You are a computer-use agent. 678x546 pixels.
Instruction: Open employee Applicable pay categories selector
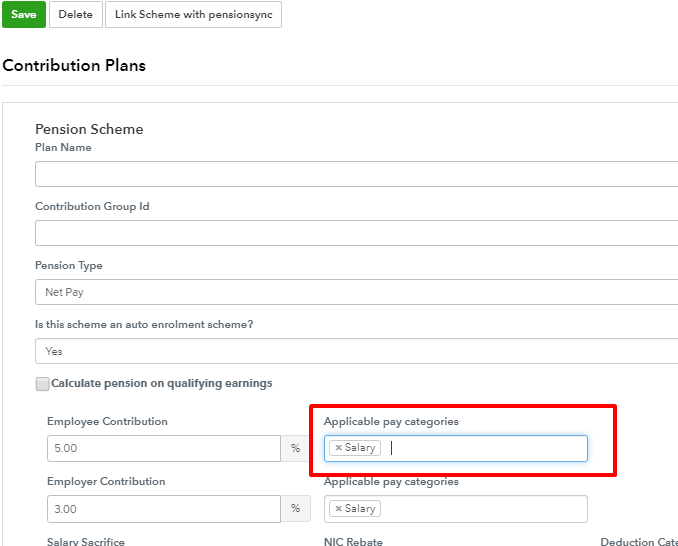click(x=485, y=448)
